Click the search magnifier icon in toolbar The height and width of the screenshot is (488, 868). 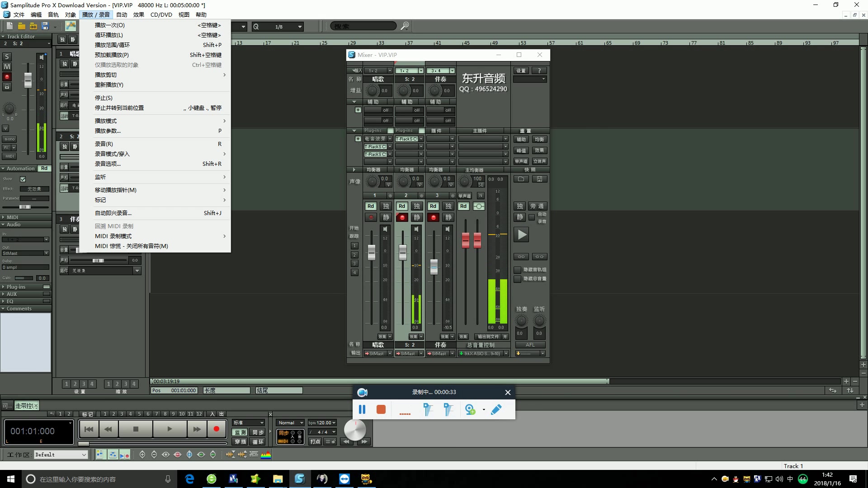point(405,26)
